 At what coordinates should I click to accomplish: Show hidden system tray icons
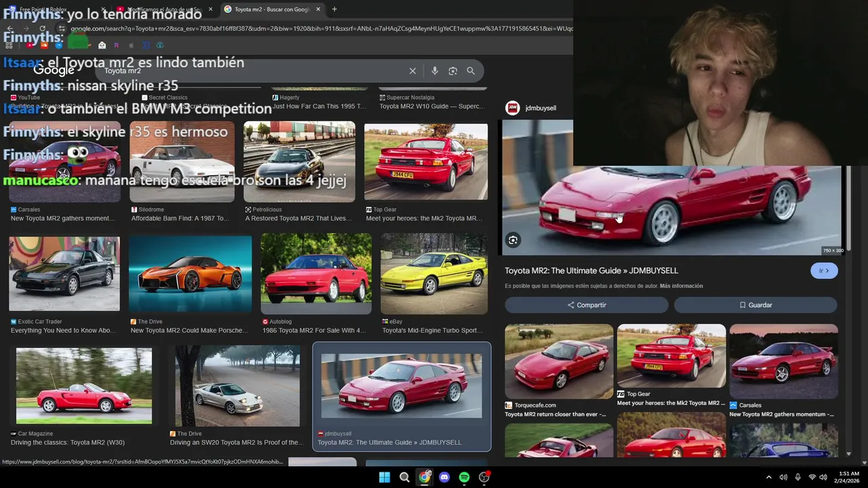(x=768, y=477)
